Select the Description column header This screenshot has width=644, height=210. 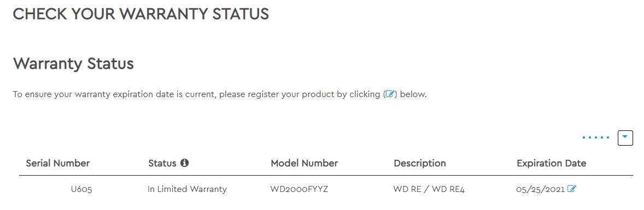420,163
